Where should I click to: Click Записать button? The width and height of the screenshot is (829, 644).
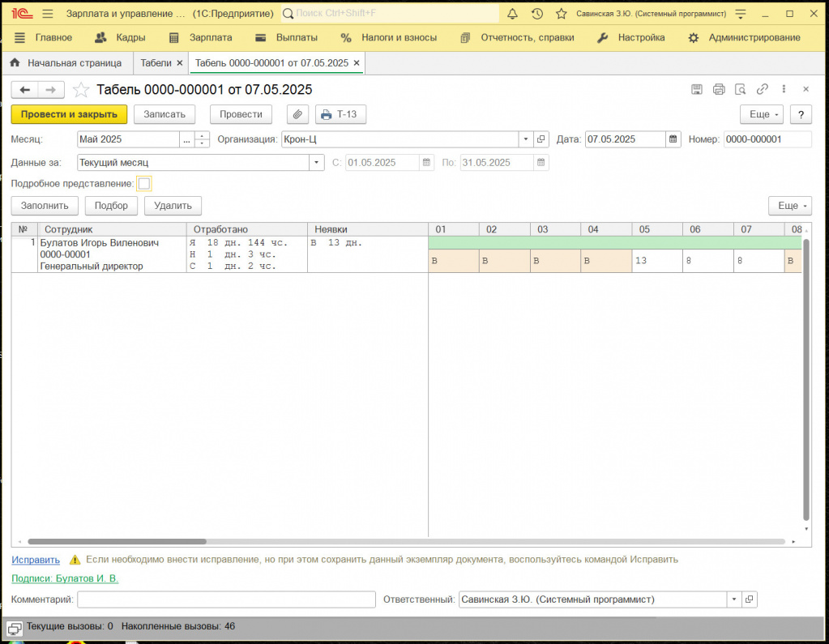(165, 114)
